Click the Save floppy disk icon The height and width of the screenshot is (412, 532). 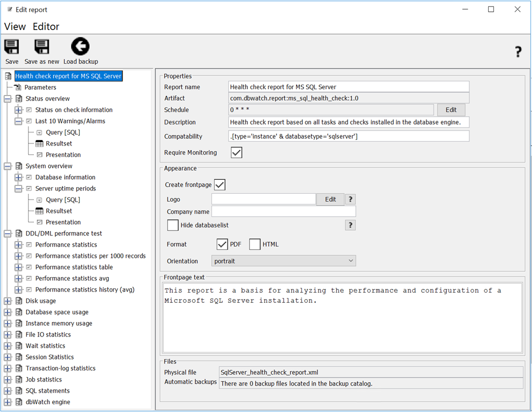click(12, 47)
